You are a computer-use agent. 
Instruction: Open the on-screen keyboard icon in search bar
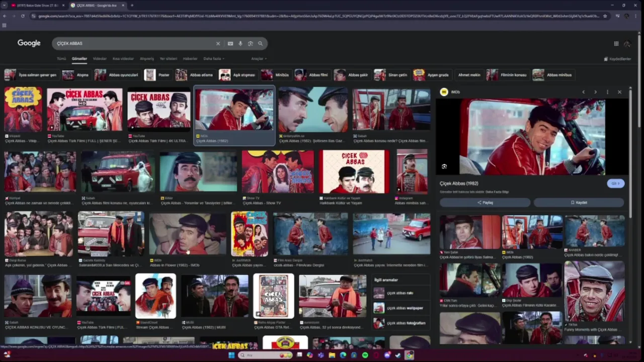(230, 44)
